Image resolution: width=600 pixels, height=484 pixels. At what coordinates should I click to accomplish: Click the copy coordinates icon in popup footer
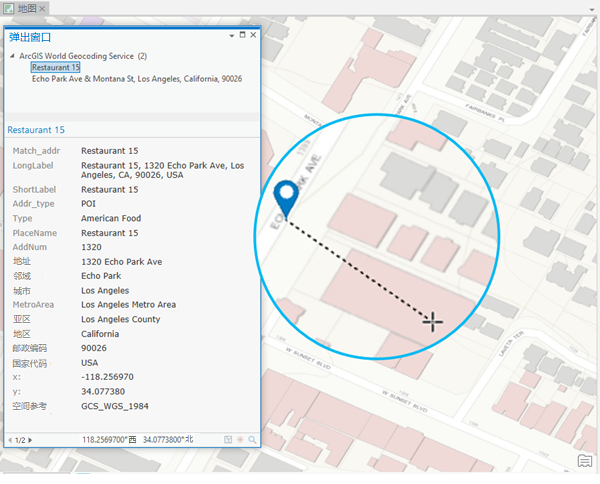point(229,440)
